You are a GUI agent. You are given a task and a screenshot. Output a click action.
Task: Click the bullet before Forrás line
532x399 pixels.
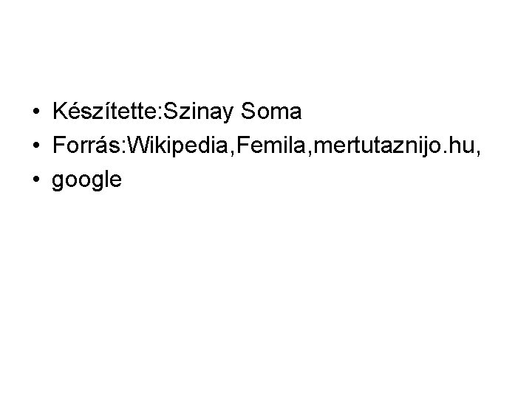(x=36, y=146)
